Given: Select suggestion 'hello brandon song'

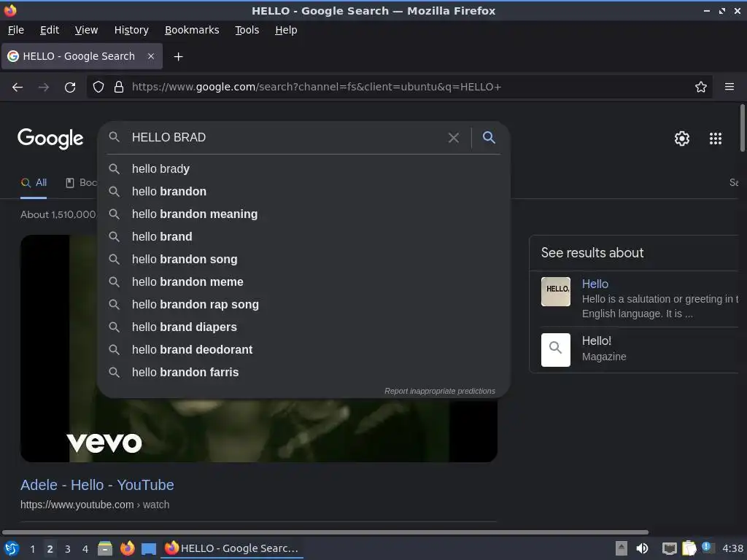Looking at the screenshot, I should click(x=303, y=260).
